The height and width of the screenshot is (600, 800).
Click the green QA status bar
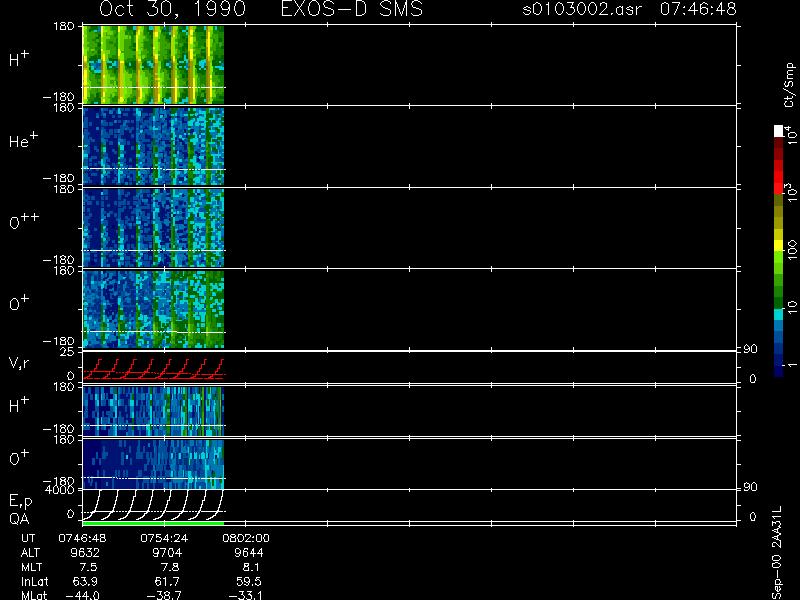tap(154, 523)
